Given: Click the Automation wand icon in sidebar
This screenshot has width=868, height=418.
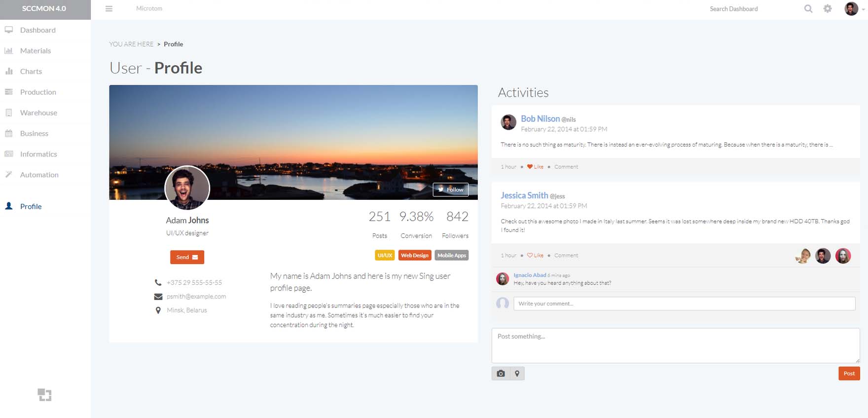Looking at the screenshot, I should coord(8,175).
